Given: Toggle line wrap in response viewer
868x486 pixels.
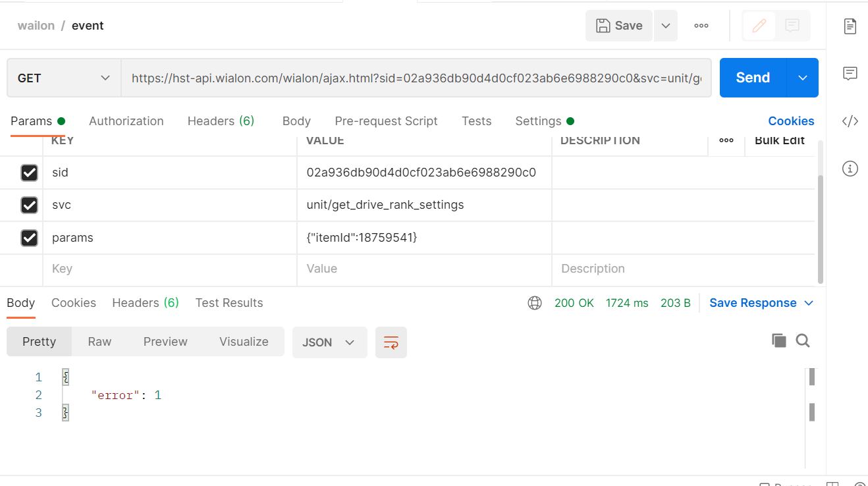Looking at the screenshot, I should pos(391,342).
